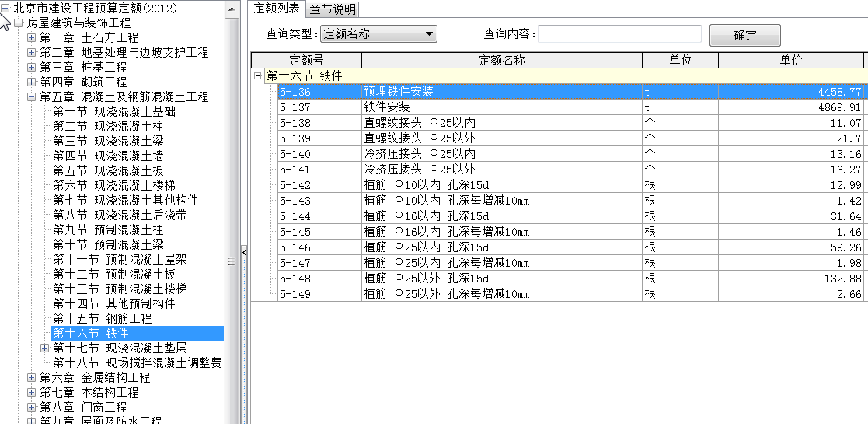This screenshot has height=424, width=868.
Task: Select 第十三节 预制混凝土楼梯 in tree
Action: (x=120, y=289)
